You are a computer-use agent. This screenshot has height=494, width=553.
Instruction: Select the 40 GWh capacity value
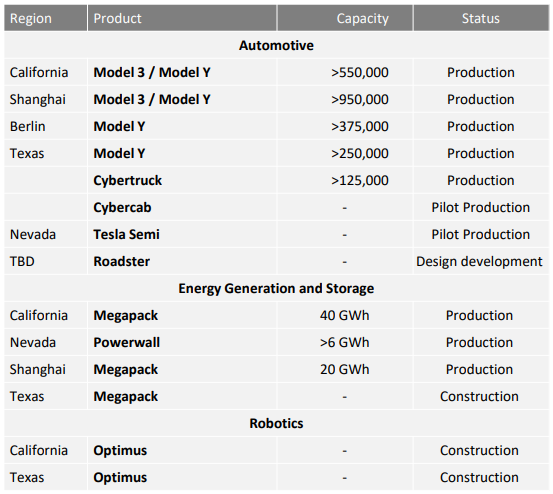(345, 315)
